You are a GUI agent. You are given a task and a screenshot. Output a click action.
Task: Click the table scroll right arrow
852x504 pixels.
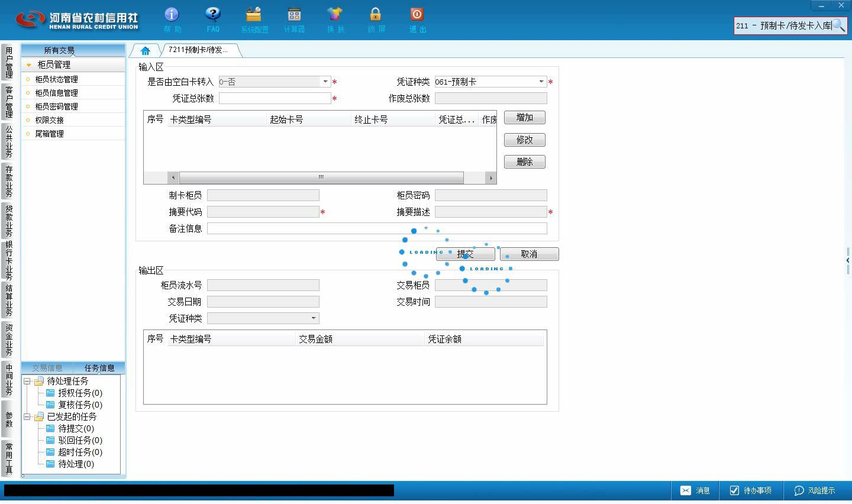click(x=490, y=177)
